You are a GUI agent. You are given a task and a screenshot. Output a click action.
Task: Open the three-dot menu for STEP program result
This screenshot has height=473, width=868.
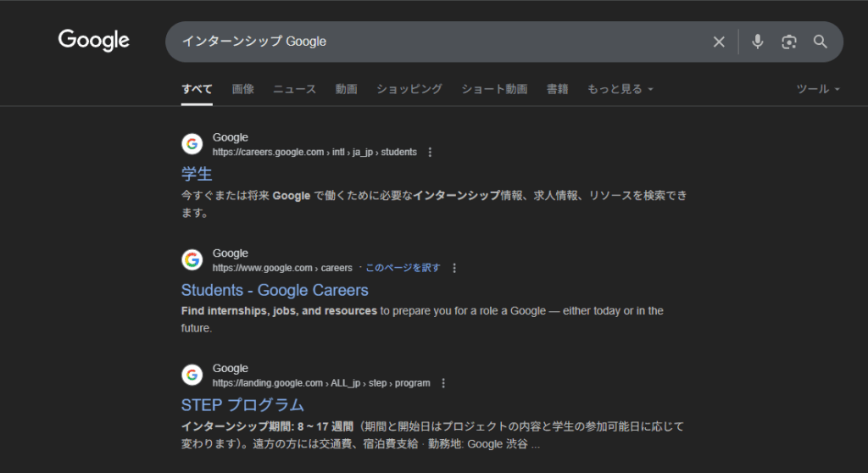click(x=443, y=383)
